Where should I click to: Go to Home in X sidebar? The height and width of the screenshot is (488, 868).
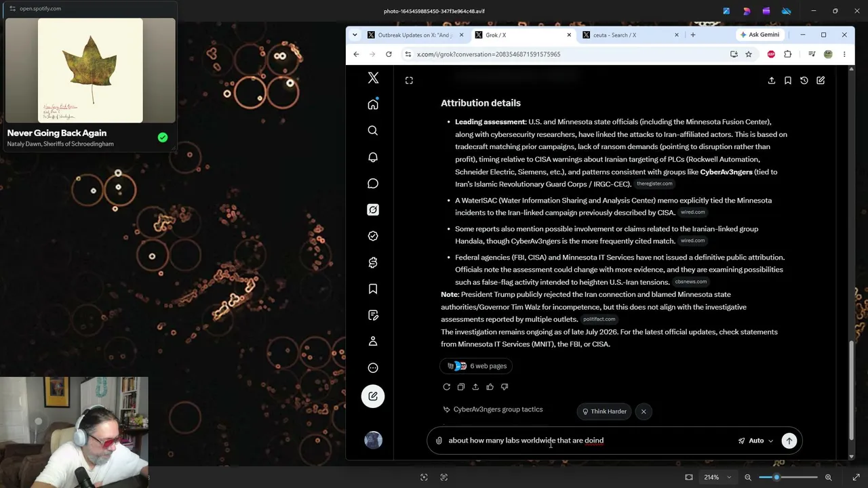(373, 104)
